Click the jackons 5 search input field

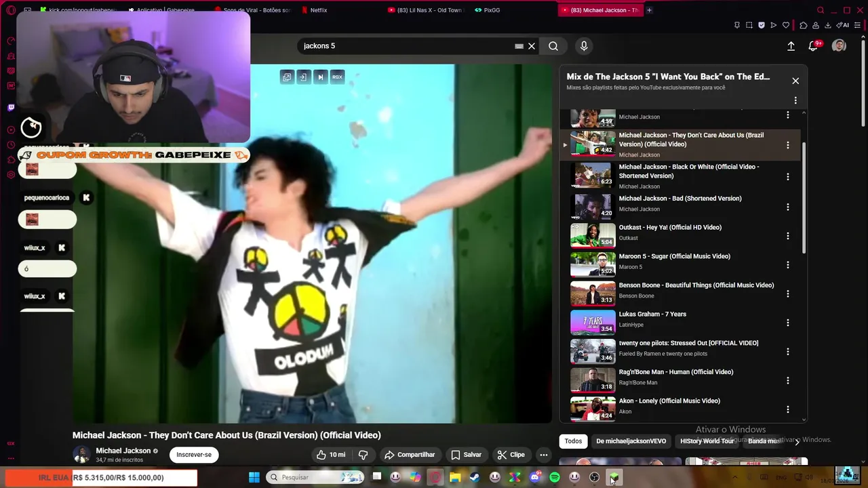[407, 46]
